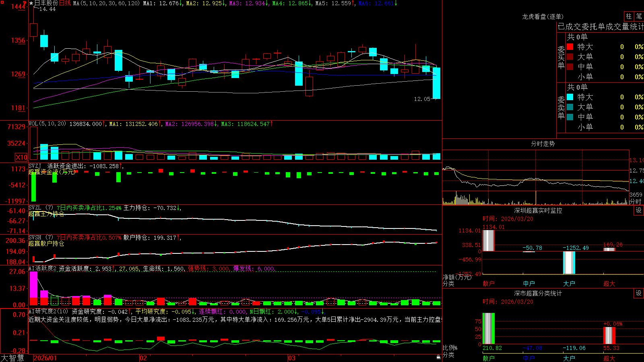Click the VOL(5,10,20) indicator label
The width and height of the screenshot is (644, 362).
point(47,124)
